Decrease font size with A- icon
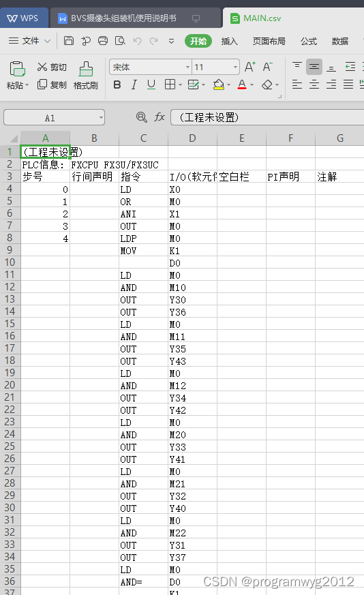This screenshot has height=595, width=364. 267,67
